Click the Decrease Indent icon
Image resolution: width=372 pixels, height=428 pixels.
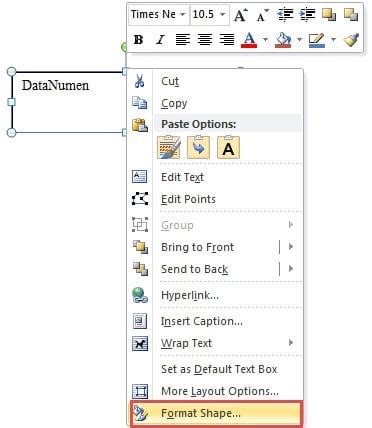(285, 15)
